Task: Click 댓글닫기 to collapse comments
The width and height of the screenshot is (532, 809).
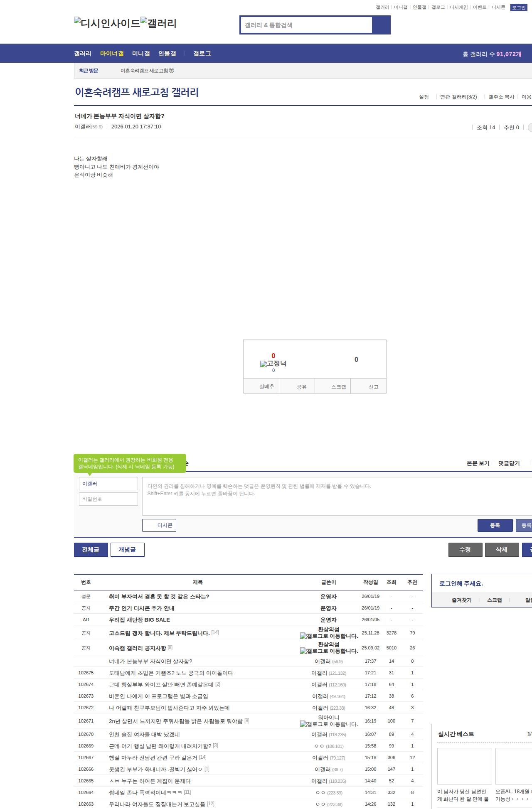Action: tap(509, 463)
